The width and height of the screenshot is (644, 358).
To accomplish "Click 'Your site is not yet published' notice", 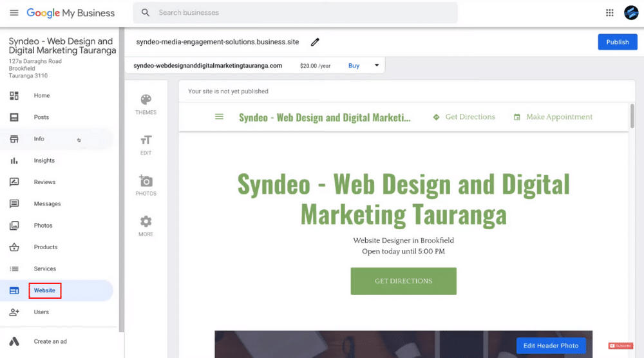I will coord(228,91).
